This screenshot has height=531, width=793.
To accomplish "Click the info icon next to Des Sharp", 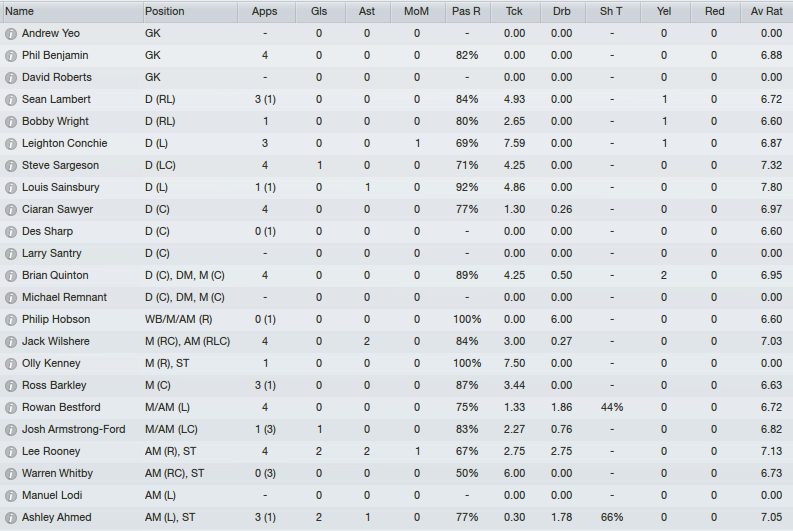I will click(11, 232).
